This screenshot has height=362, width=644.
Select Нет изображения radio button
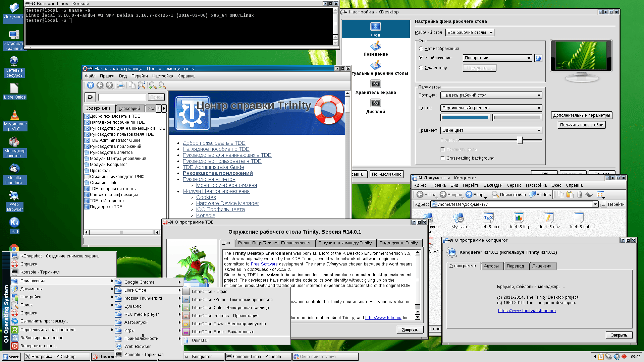(x=421, y=49)
